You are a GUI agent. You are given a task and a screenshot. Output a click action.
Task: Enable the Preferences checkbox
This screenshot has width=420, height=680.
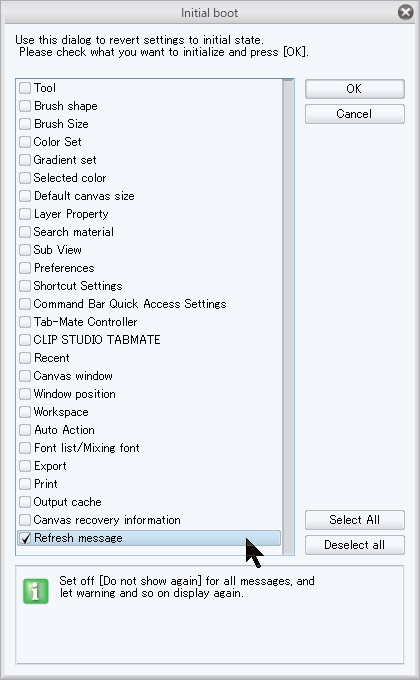(25, 268)
